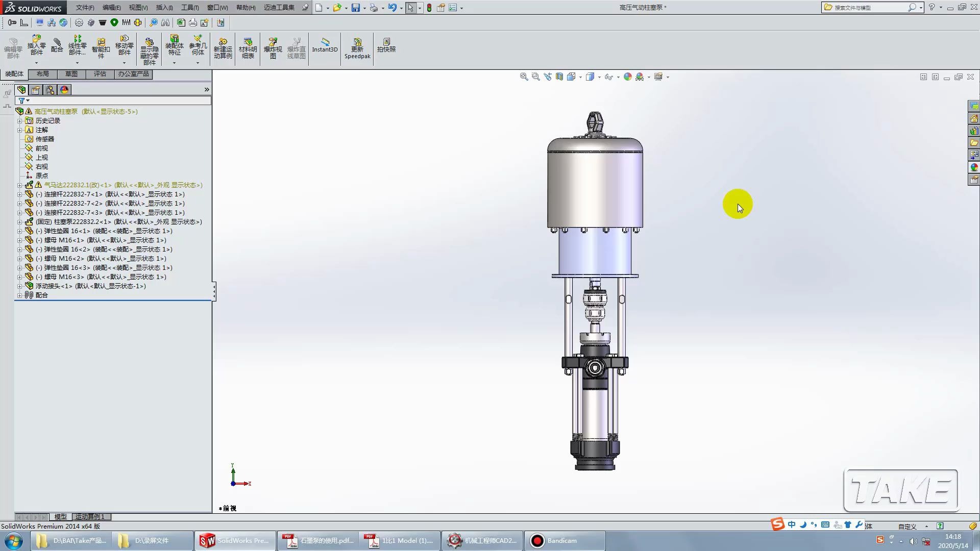This screenshot has width=980, height=551.
Task: Expand the 配合 mates folder in tree
Action: tap(19, 295)
